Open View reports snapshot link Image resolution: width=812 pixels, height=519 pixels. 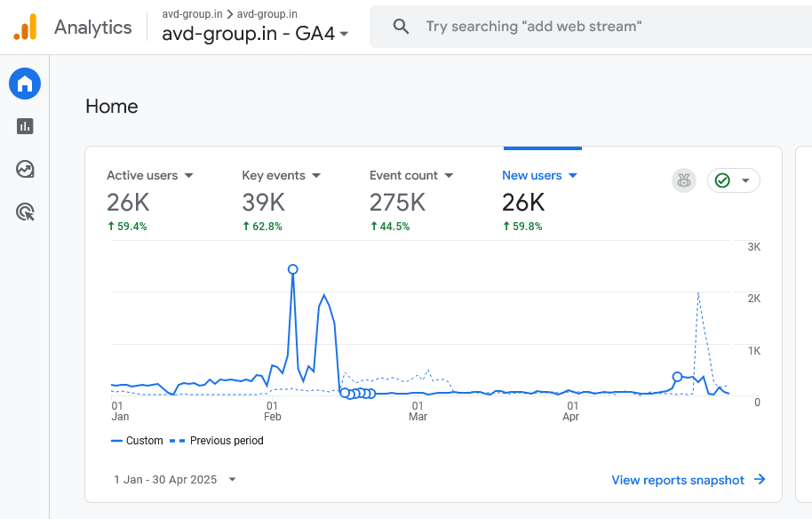click(678, 480)
